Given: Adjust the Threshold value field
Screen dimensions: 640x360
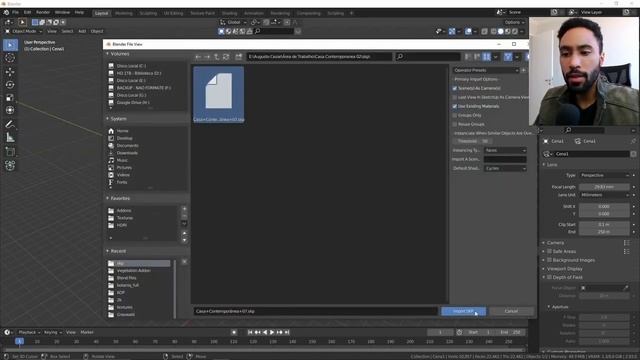Looking at the screenshot, I should (x=473, y=141).
